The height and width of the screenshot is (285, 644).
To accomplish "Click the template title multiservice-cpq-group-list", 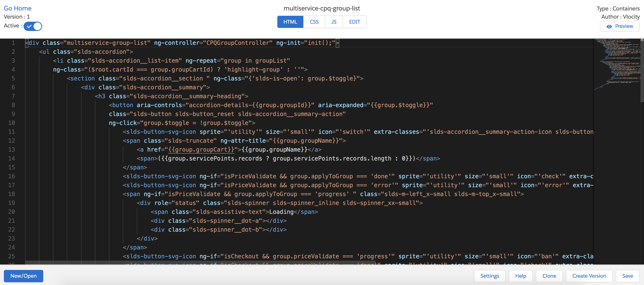I will point(321,8).
